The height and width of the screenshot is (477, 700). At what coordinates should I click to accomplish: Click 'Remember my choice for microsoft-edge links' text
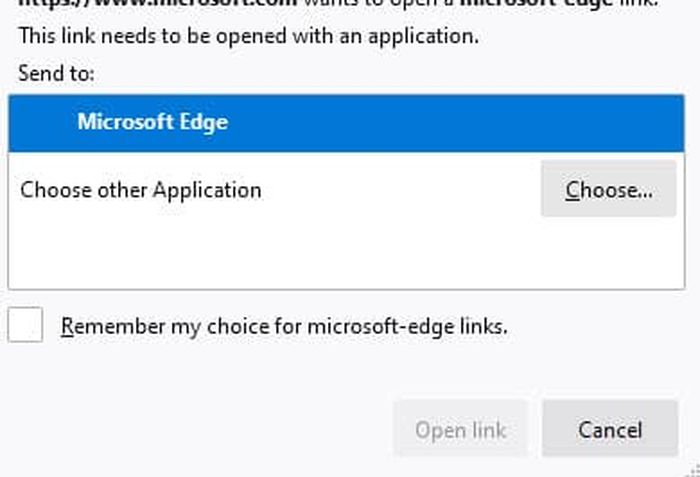pos(284,326)
